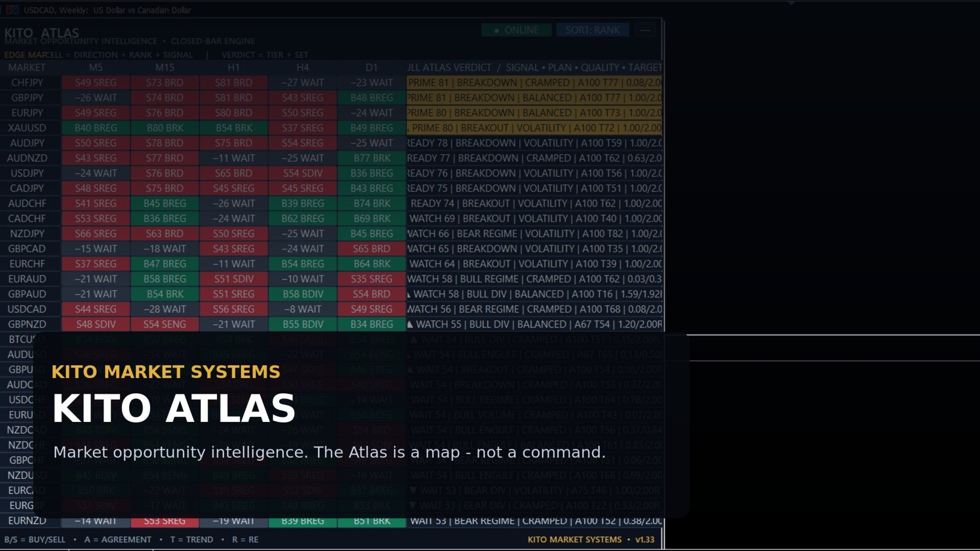The image size is (980, 551).
Task: Click the M15 column header
Action: click(x=165, y=67)
